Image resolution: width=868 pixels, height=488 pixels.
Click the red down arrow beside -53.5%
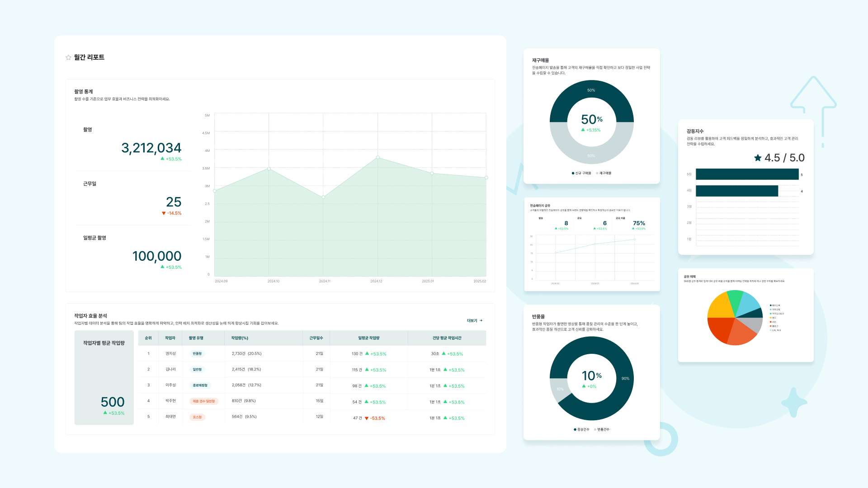tap(367, 418)
